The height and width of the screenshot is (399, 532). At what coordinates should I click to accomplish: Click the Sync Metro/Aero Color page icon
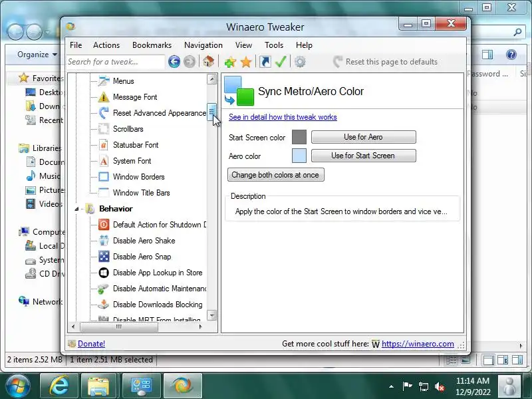click(239, 91)
